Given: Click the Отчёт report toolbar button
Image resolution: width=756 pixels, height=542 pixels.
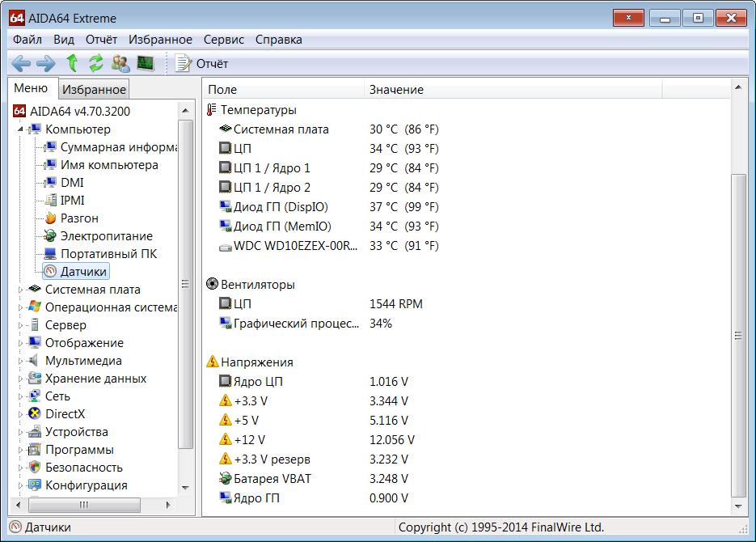Looking at the screenshot, I should point(202,63).
